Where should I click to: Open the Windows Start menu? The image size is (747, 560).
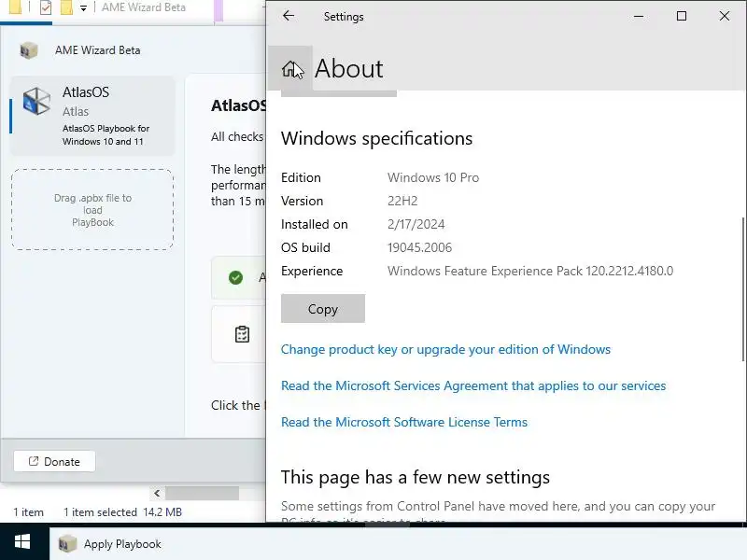22,543
